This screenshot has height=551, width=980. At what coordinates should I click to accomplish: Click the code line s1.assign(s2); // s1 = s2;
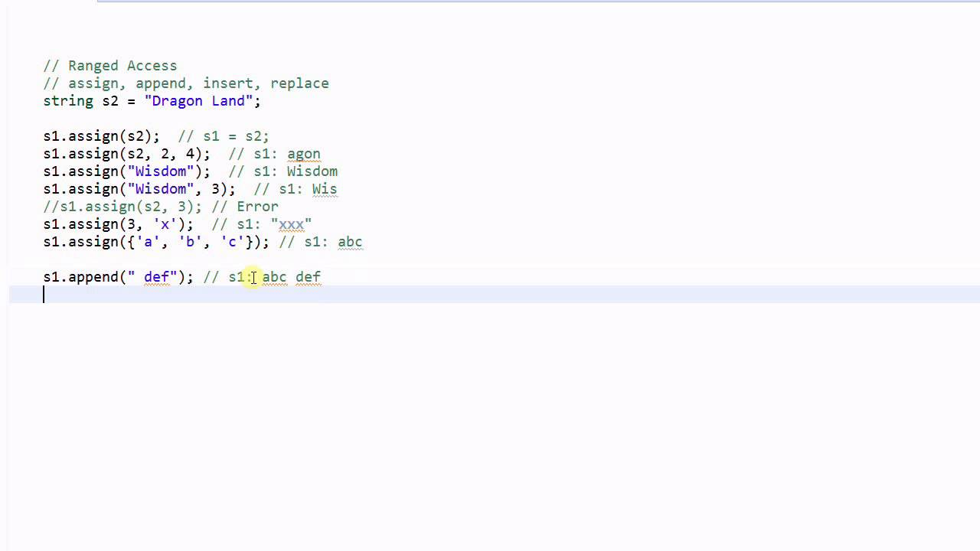(x=156, y=136)
